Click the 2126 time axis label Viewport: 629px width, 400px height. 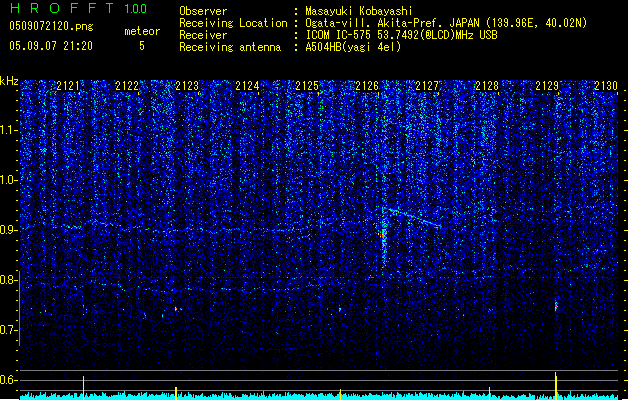tap(367, 86)
